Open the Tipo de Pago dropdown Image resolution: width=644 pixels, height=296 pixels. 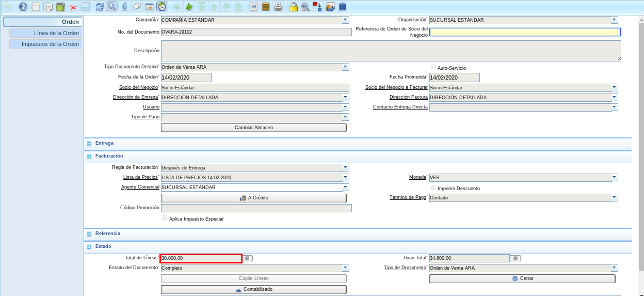[345, 117]
